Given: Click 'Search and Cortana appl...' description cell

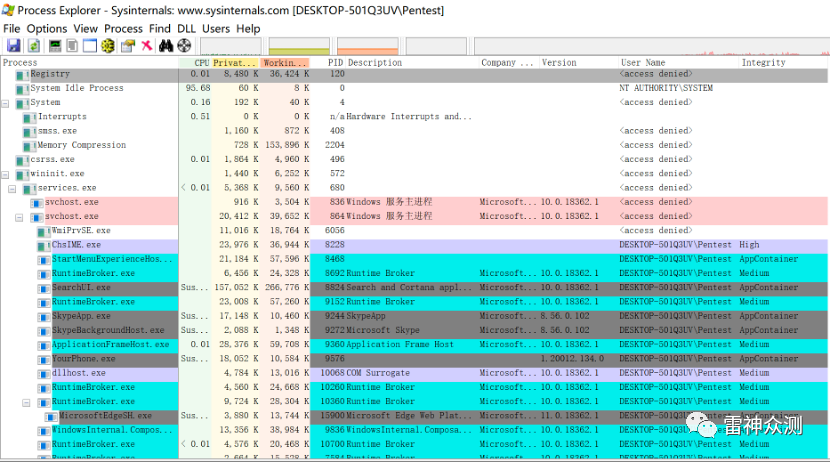Looking at the screenshot, I should 409,287.
